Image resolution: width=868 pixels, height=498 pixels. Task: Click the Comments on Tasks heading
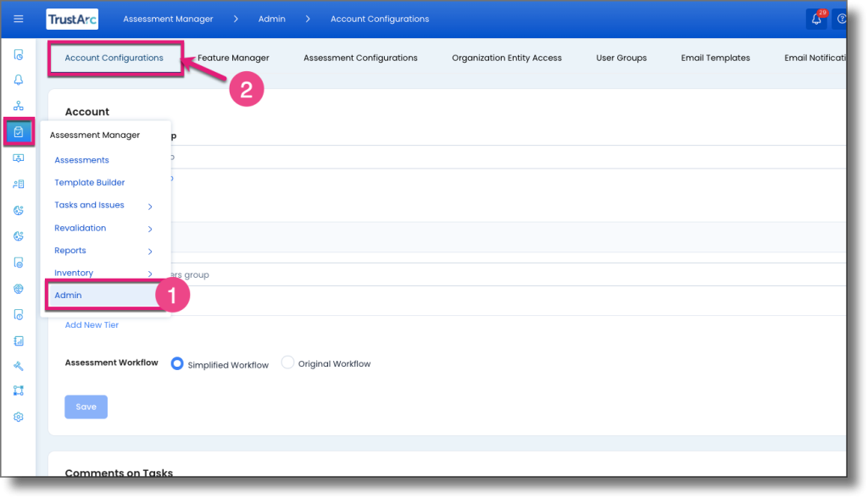[119, 473]
